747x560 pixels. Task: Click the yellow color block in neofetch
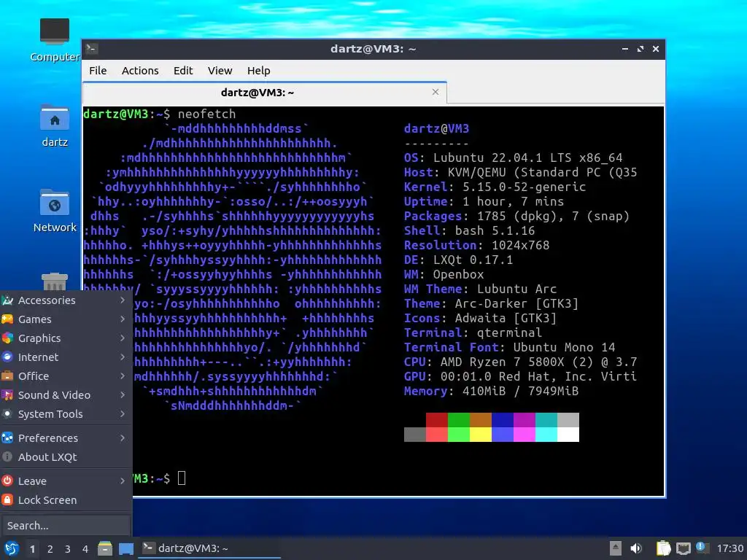point(480,435)
